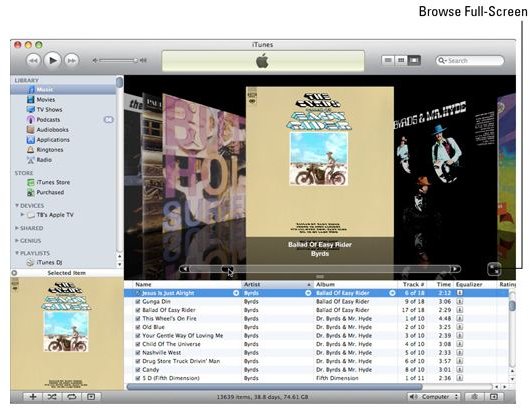The image size is (530, 408).
Task: Sort by Artist column header
Action: (x=277, y=285)
